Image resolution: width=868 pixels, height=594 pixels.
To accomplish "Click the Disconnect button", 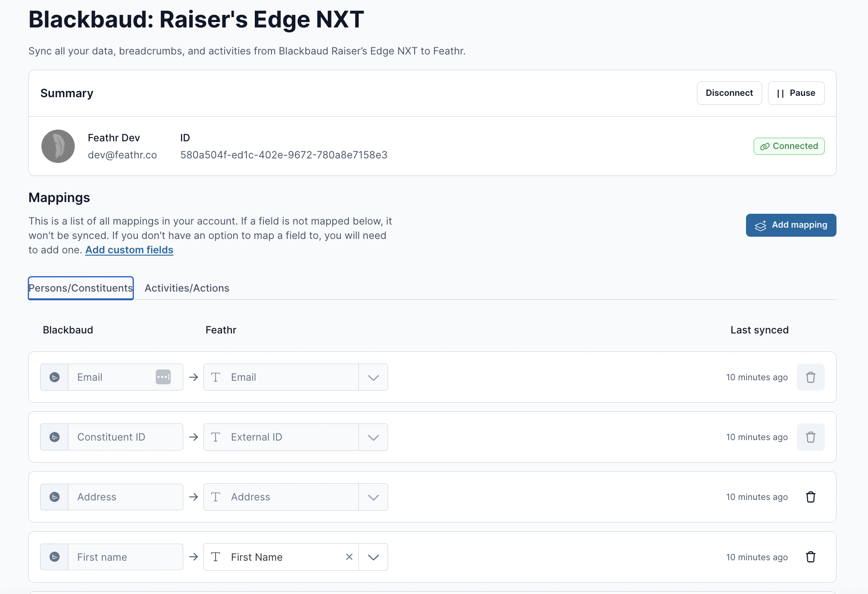I will [x=729, y=93].
